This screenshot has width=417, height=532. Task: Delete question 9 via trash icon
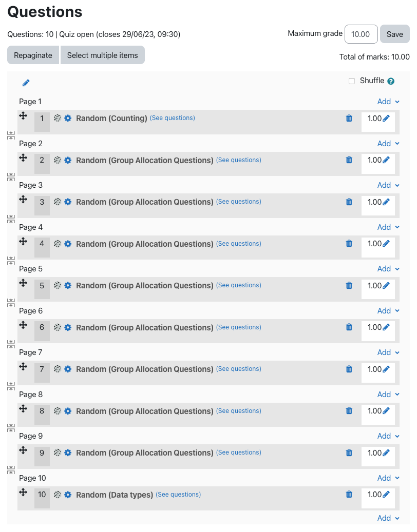[x=349, y=452]
